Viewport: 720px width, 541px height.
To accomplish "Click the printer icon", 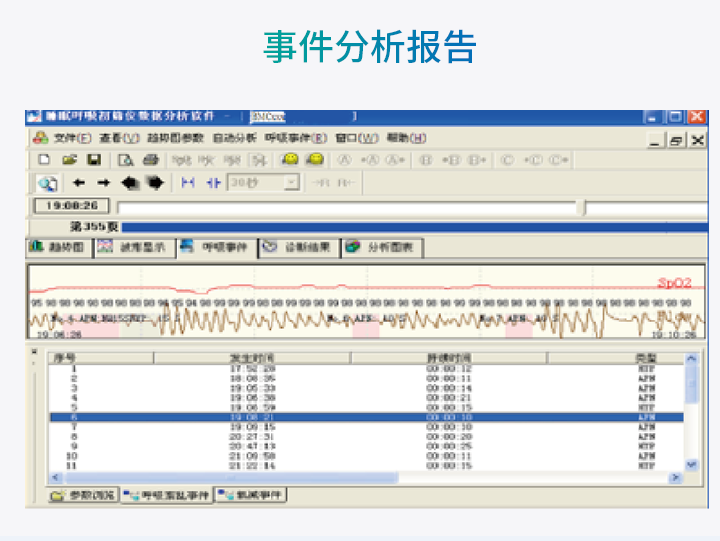I will click(x=151, y=160).
